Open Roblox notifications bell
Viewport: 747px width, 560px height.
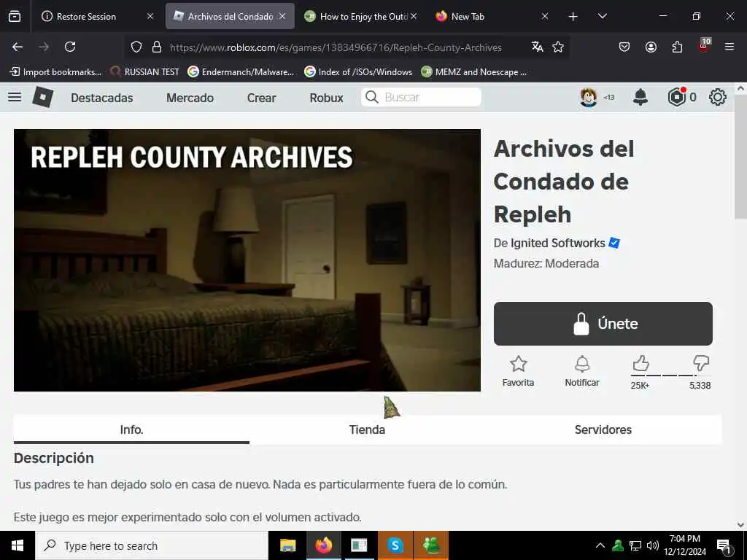(x=640, y=97)
